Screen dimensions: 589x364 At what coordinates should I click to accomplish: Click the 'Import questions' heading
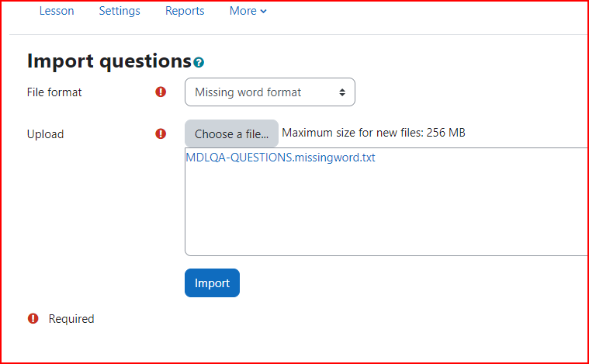coord(109,61)
